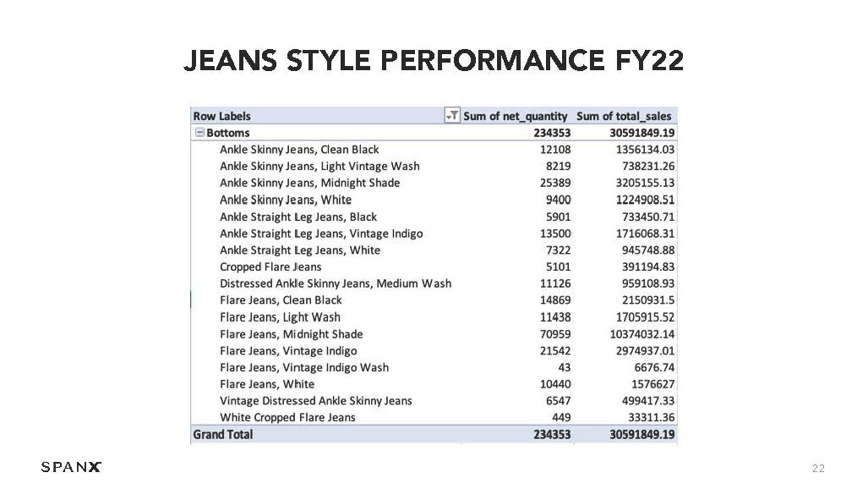Click sales value 1356134.03
Screen dimensions: 868x489
646,150
